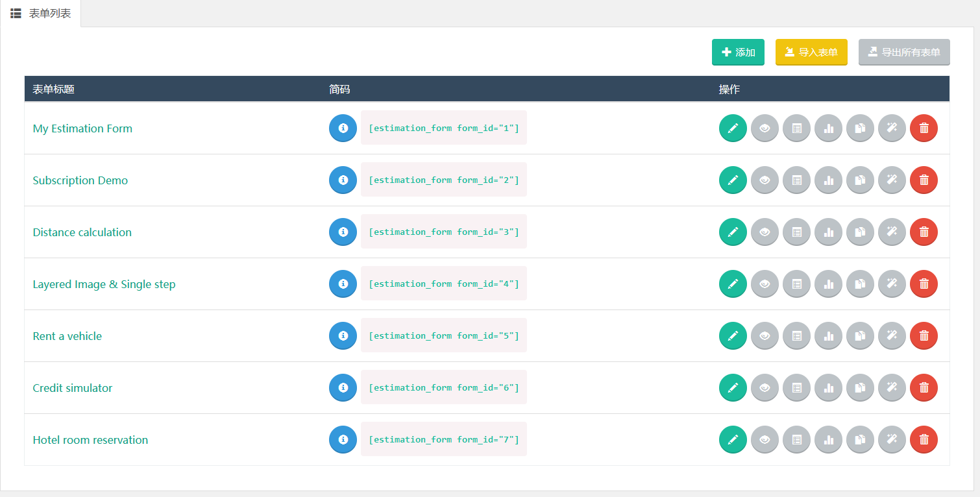
Task: Preview Hotel room reservation with eye icon
Action: [x=765, y=439]
